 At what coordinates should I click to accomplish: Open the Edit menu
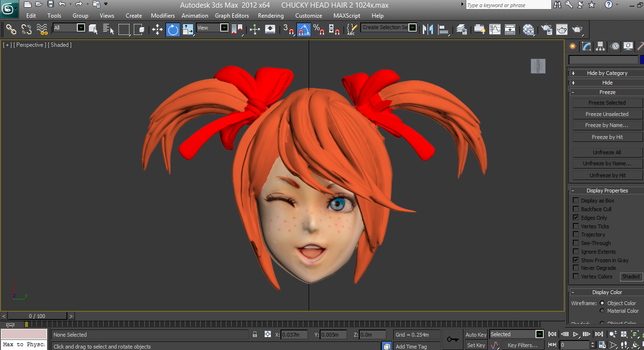click(x=31, y=16)
